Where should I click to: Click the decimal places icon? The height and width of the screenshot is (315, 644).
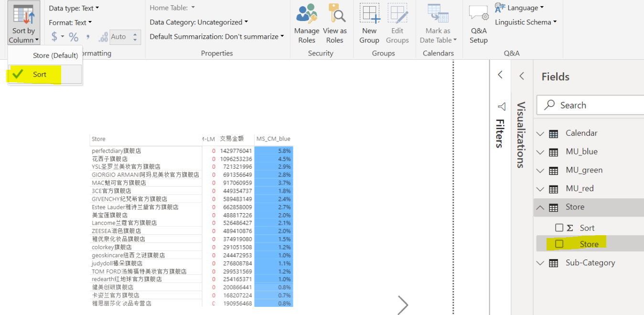[103, 37]
